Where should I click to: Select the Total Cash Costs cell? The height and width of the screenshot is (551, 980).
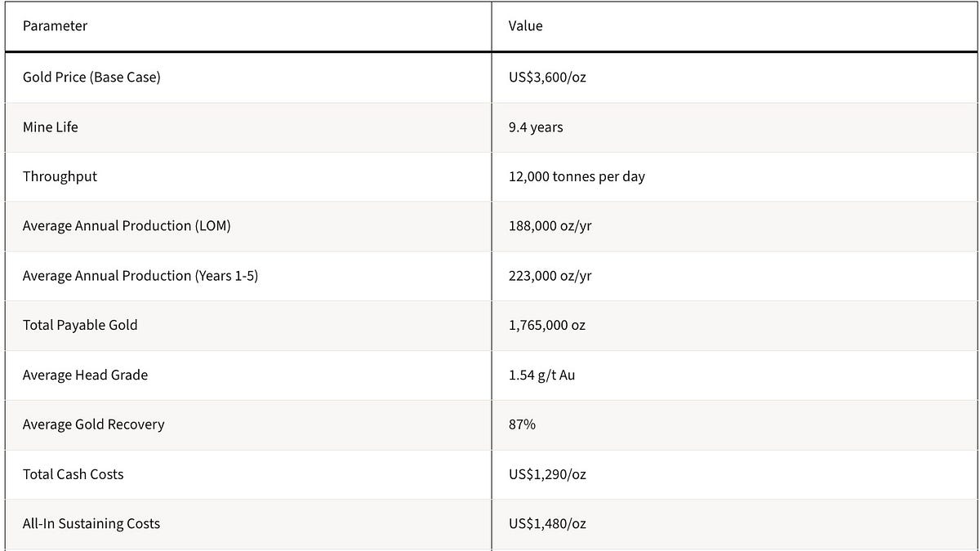(x=248, y=474)
